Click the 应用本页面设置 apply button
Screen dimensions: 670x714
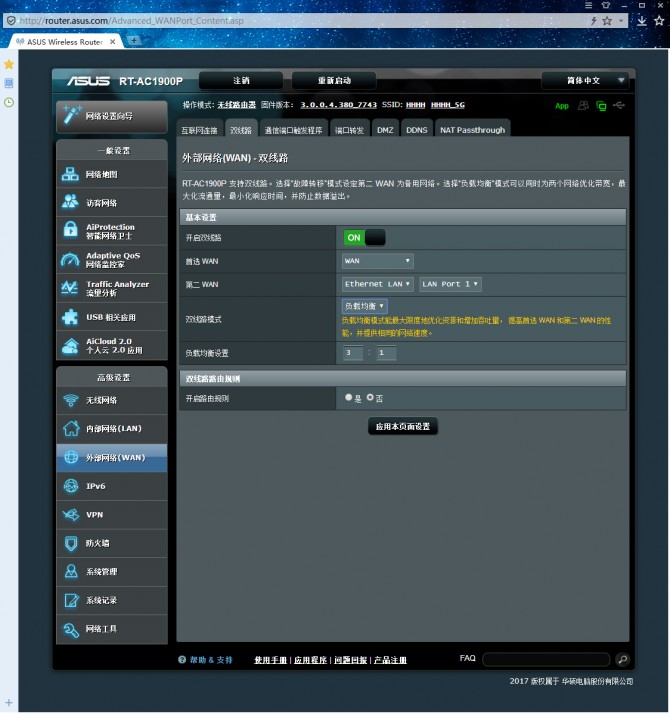click(402, 426)
